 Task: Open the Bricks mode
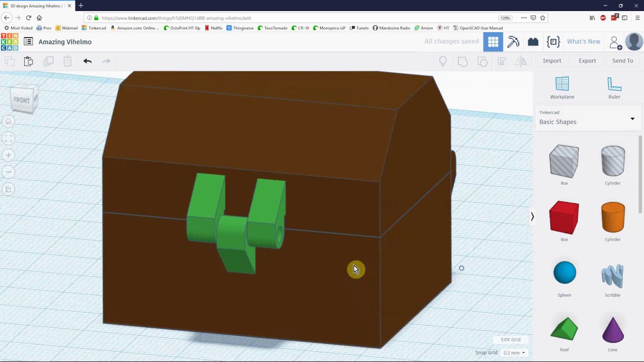point(533,42)
